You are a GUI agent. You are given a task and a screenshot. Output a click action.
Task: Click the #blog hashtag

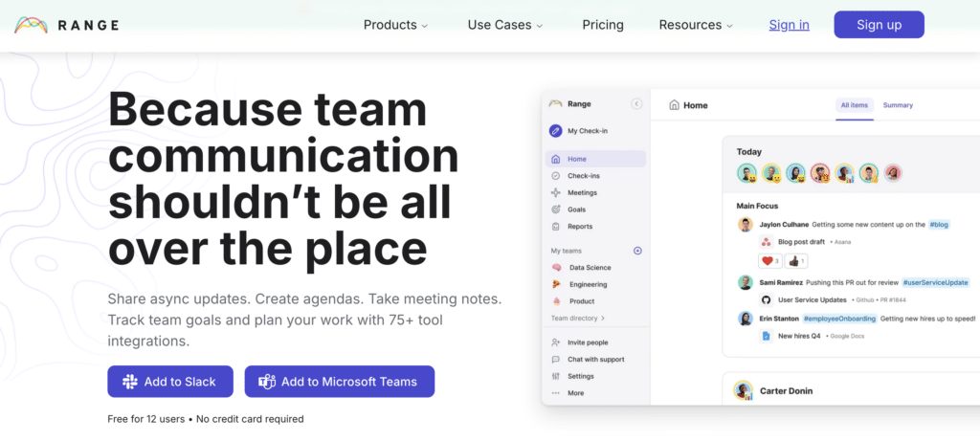click(x=939, y=224)
